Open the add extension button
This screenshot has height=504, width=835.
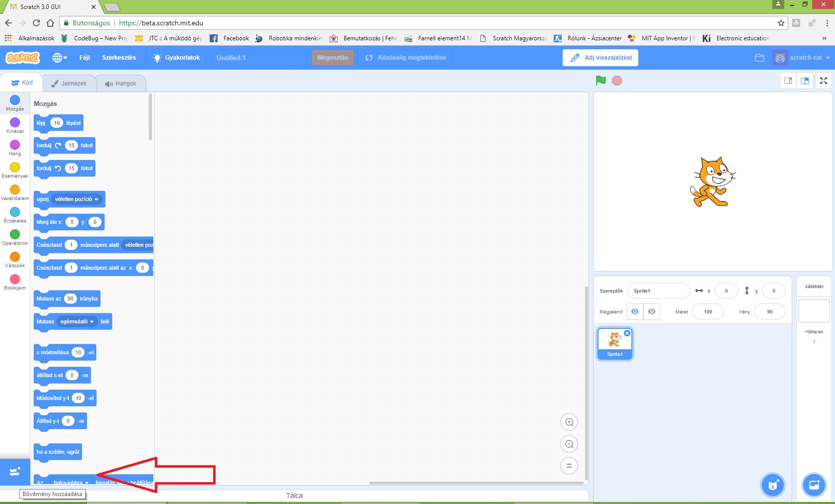click(x=15, y=471)
